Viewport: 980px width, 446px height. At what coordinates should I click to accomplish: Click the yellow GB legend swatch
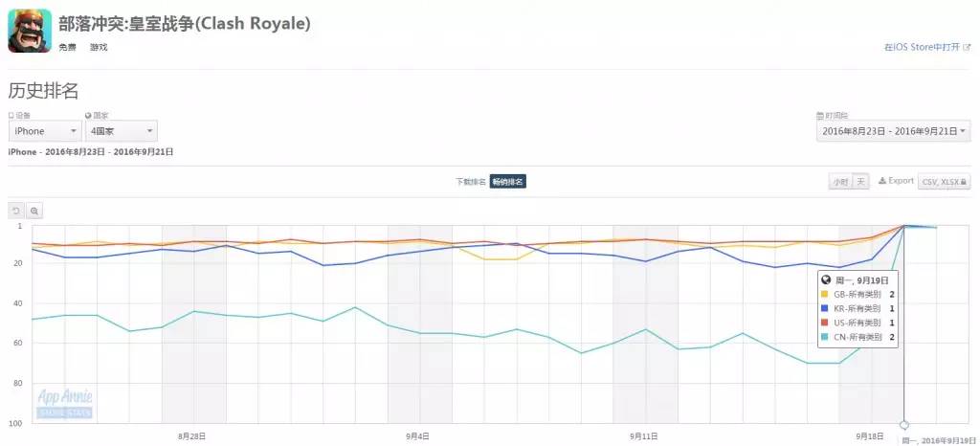[825, 295]
